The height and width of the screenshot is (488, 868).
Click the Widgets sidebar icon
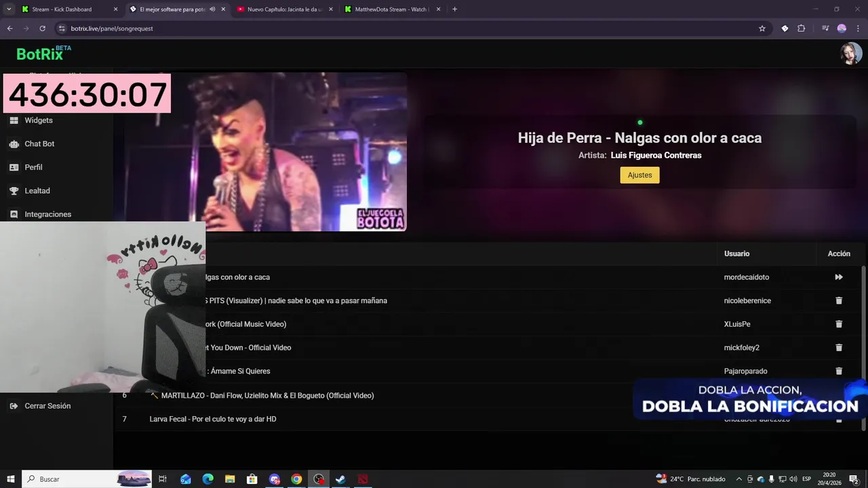14,120
